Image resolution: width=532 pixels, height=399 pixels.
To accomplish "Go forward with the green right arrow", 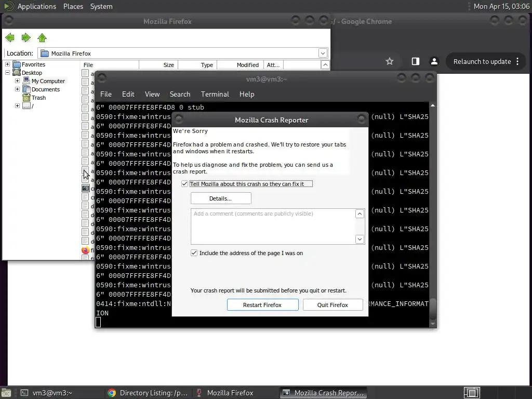I will [26, 37].
